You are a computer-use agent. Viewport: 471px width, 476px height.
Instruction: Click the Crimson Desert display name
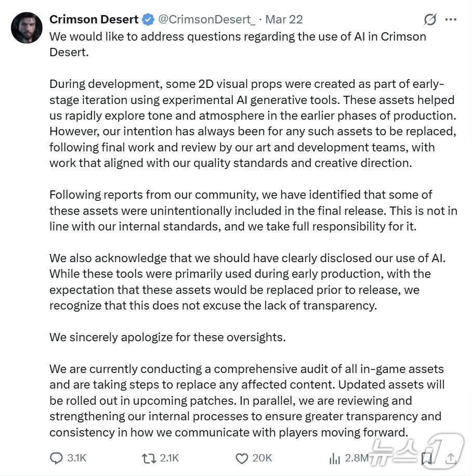coord(94,20)
